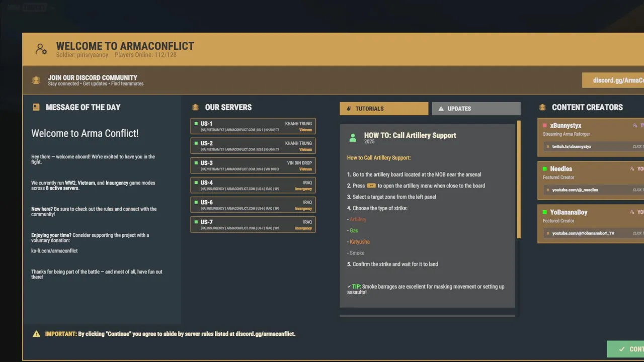This screenshot has width=644, height=362.
Task: Click the Tutorials tab icon
Action: tap(349, 109)
